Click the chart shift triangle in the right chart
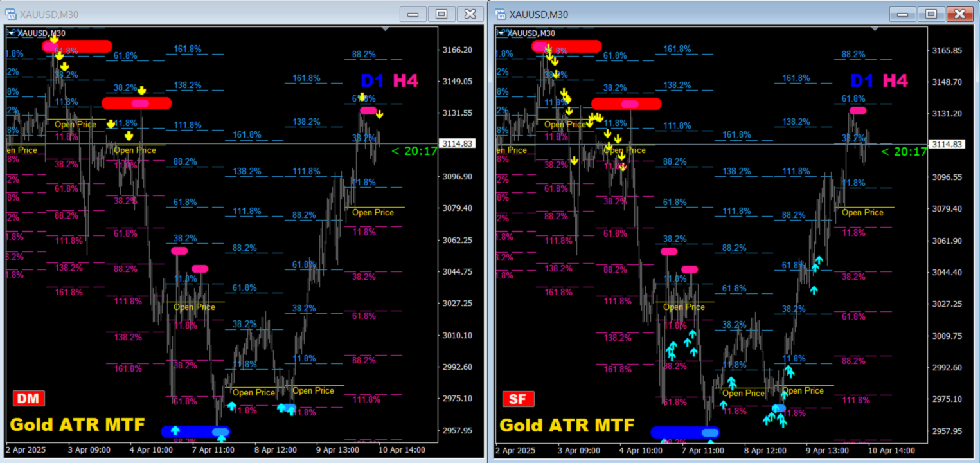Screen dimensions: 980x463 875,29
